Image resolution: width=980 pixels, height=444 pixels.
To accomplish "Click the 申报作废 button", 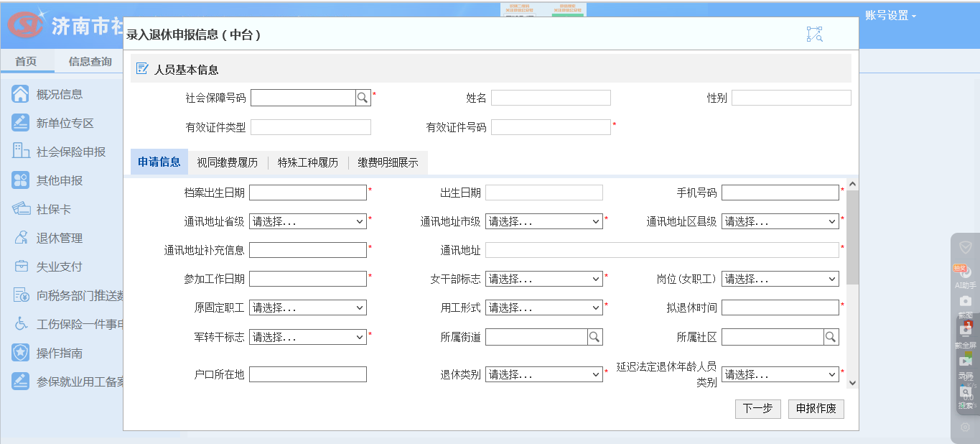I will (816, 409).
